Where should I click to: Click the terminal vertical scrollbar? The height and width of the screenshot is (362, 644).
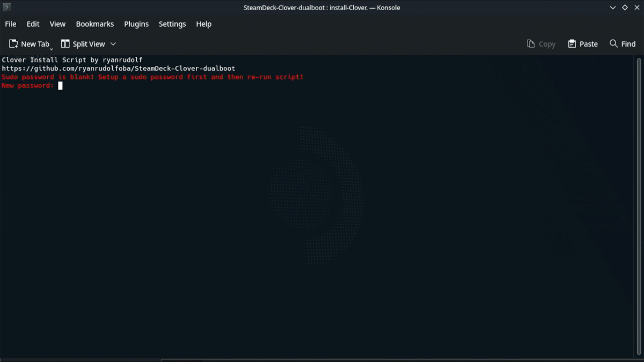click(639, 206)
